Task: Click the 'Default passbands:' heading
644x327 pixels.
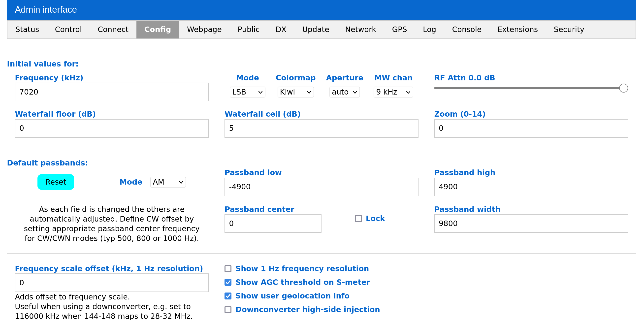Action: [47, 163]
